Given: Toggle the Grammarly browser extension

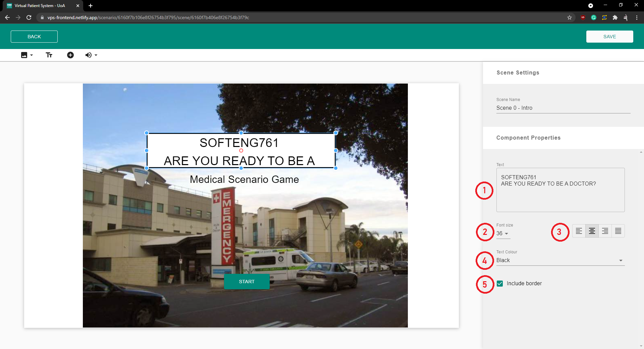Looking at the screenshot, I should click(593, 17).
